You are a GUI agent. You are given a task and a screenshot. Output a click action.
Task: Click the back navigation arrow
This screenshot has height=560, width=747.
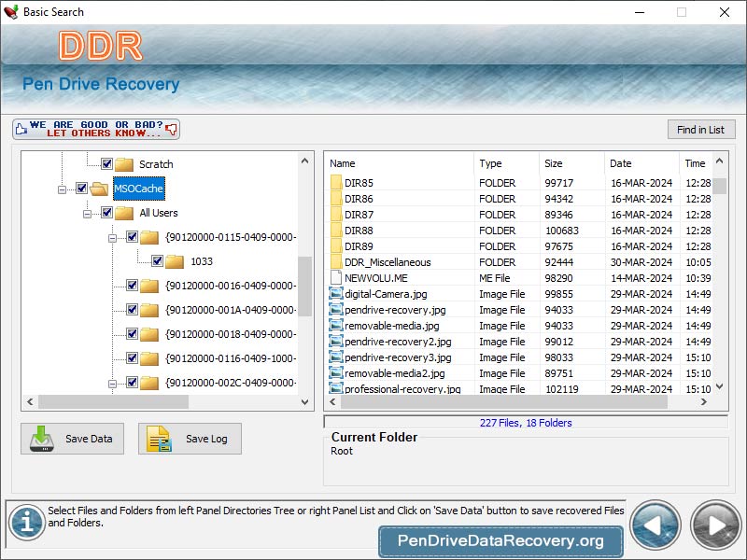point(655,525)
